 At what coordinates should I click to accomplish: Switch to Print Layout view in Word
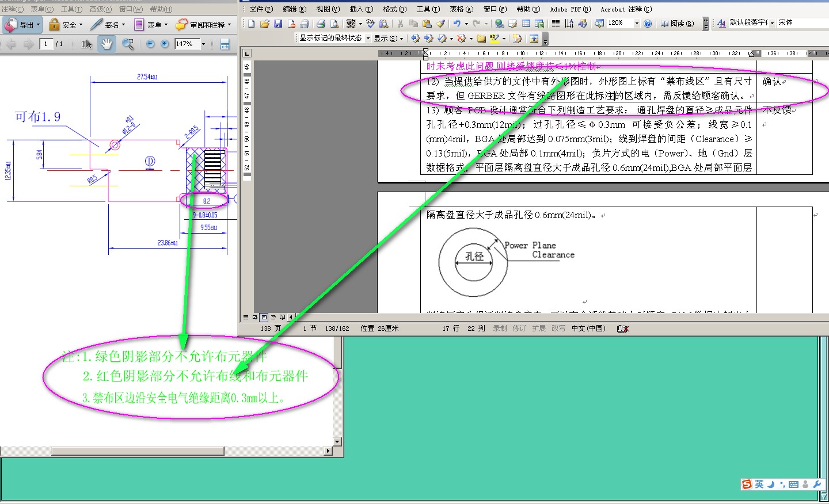click(264, 317)
